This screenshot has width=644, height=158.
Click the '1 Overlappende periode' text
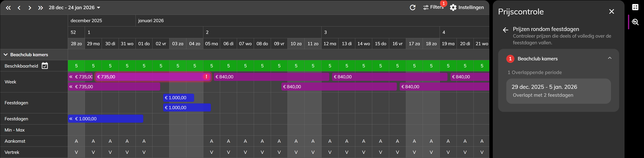tap(534, 72)
